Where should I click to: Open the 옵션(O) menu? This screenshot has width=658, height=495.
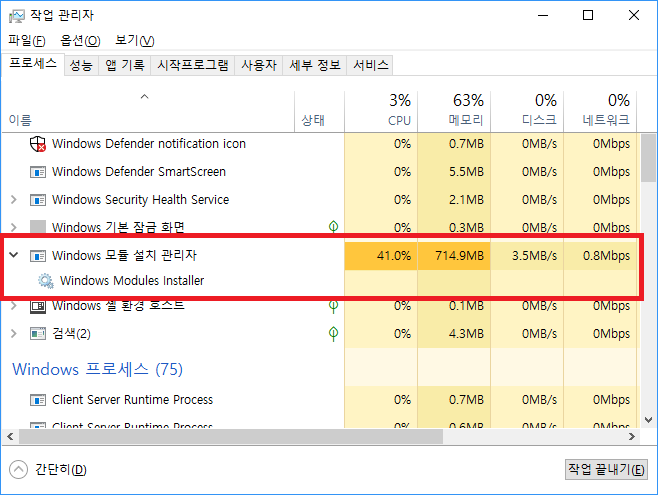coord(80,41)
